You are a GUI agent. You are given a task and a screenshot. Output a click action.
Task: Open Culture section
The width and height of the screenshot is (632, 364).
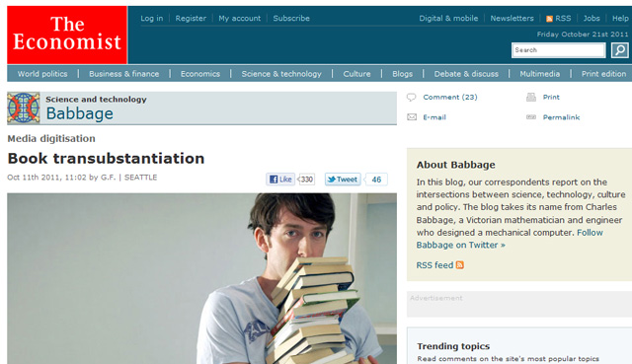click(356, 74)
